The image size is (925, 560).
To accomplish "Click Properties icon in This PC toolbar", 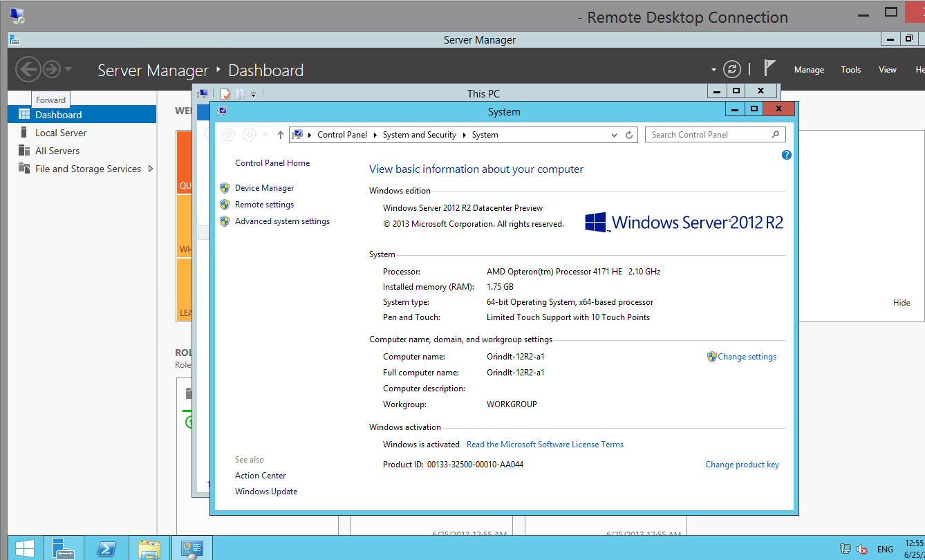I will coord(225,94).
